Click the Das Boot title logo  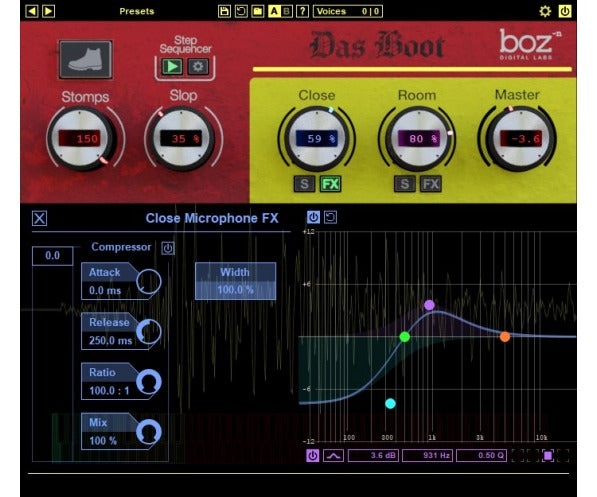(x=377, y=46)
